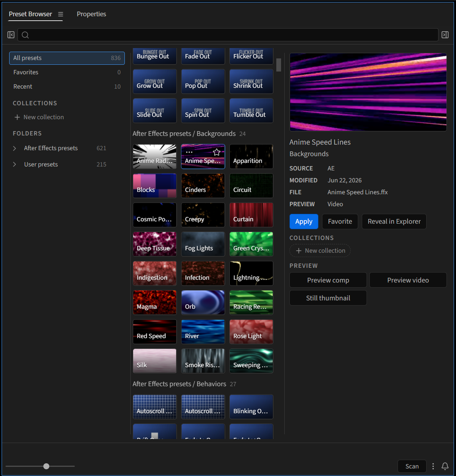This screenshot has height=476, width=456.
Task: Click the Preview video button
Action: (x=408, y=280)
